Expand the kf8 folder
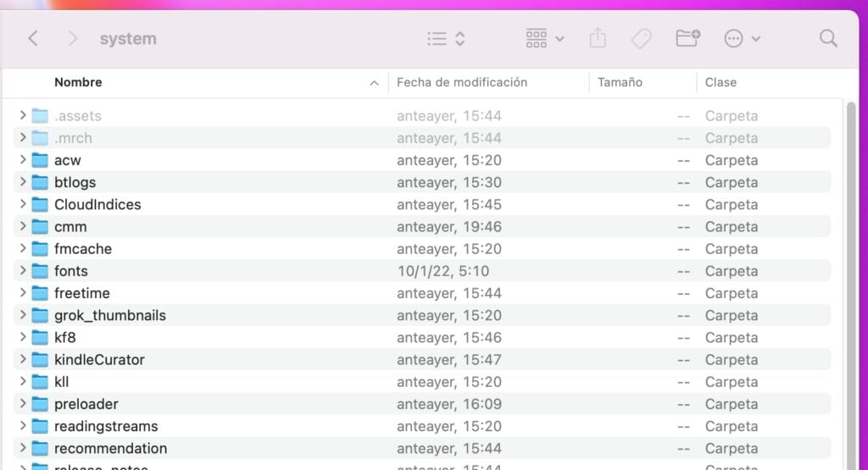868x470 pixels. 23,336
